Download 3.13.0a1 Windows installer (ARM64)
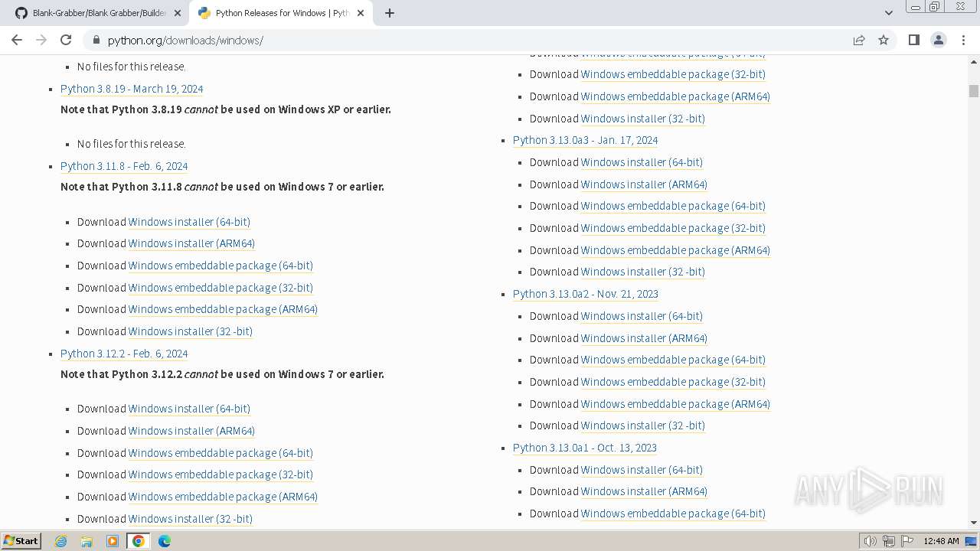This screenshot has height=551, width=980. (x=644, y=491)
